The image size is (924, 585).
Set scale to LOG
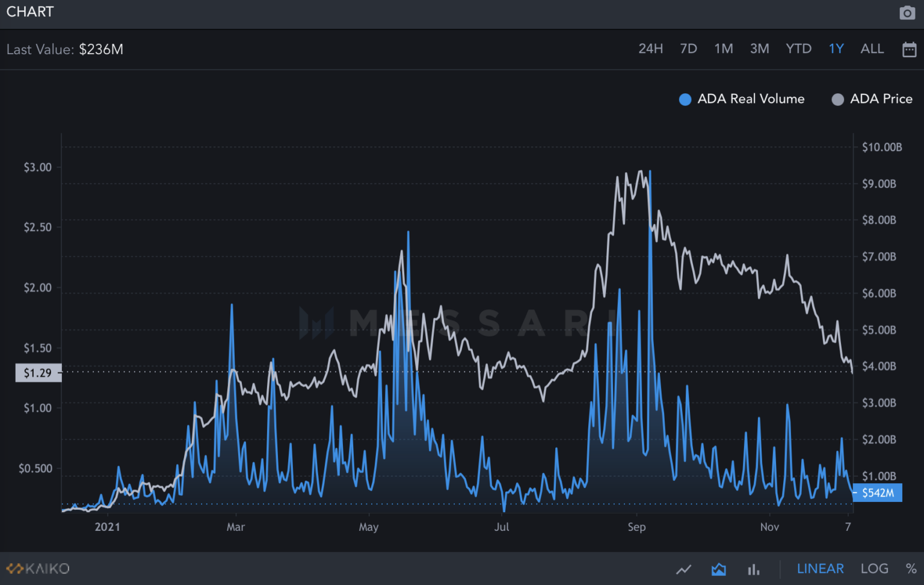click(875, 569)
